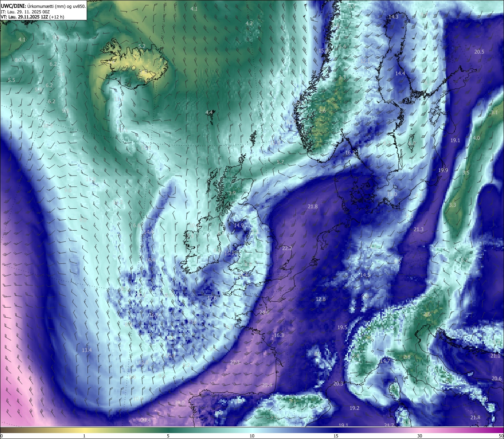Click the value 3.9 over Scotland
Viewport: 504px width, 439px height.
click(x=232, y=193)
